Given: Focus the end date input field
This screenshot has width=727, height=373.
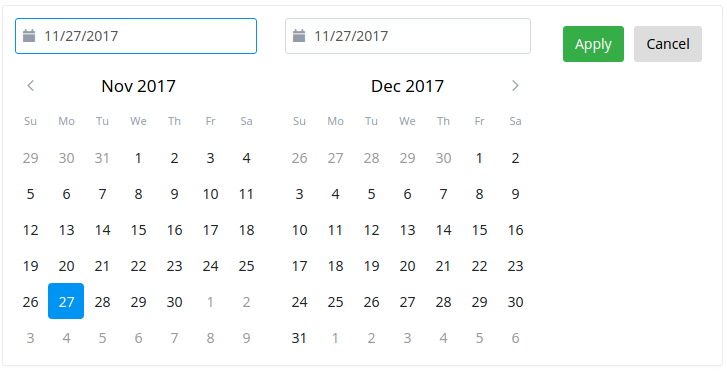Looking at the screenshot, I should coord(408,36).
